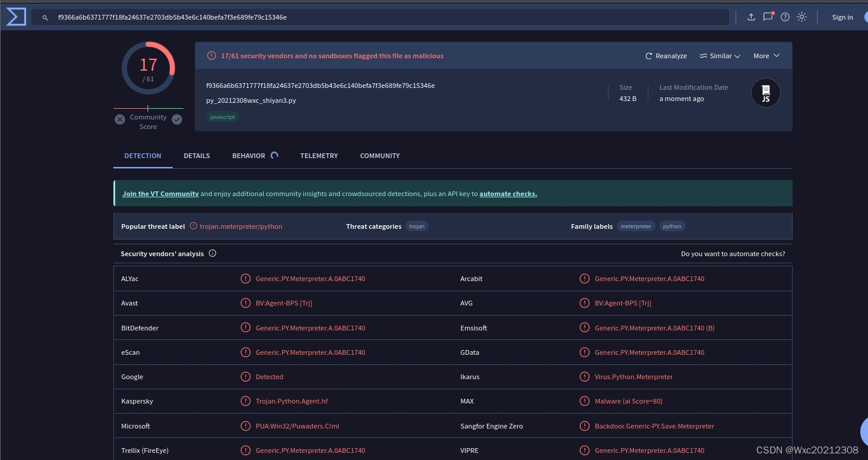Toggle the light/dark theme sun icon
The image size is (868, 460).
802,17
